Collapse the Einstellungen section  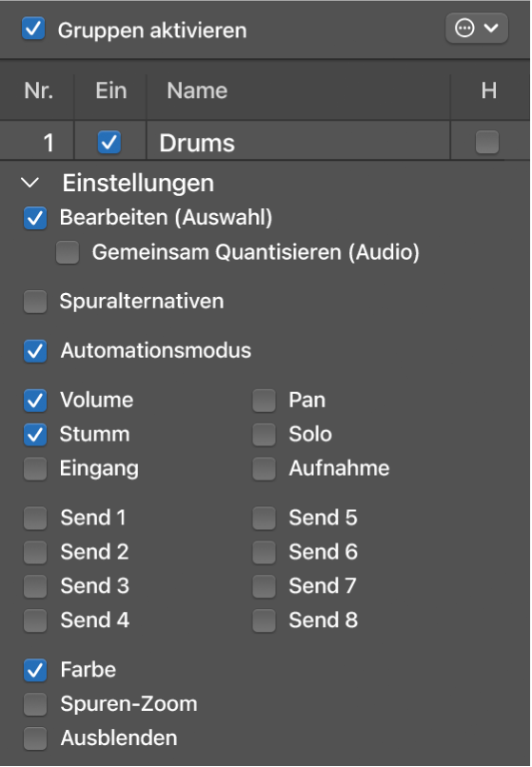pos(30,183)
